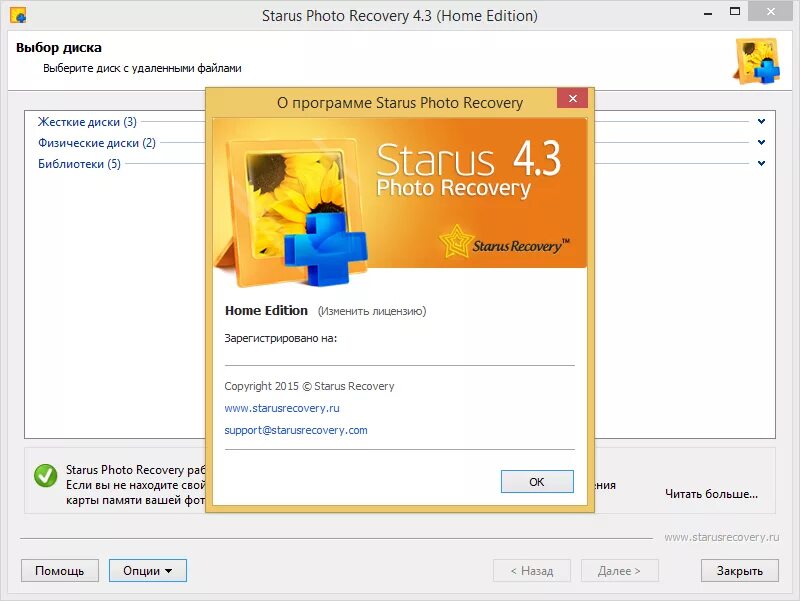Click the Starus Recovery star logo
The image size is (800, 601).
(504, 242)
